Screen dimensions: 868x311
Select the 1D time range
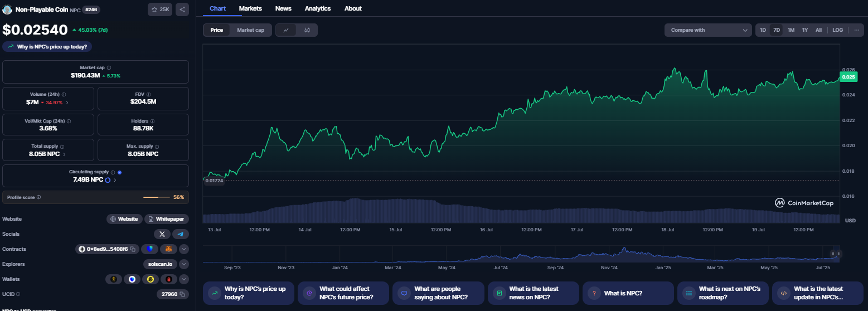tap(763, 30)
